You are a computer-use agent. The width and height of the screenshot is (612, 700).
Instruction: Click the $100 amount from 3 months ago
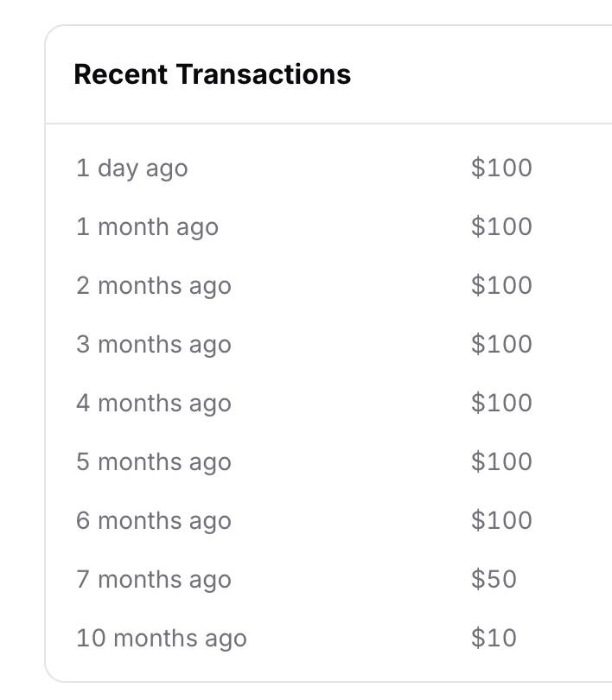pyautogui.click(x=501, y=344)
